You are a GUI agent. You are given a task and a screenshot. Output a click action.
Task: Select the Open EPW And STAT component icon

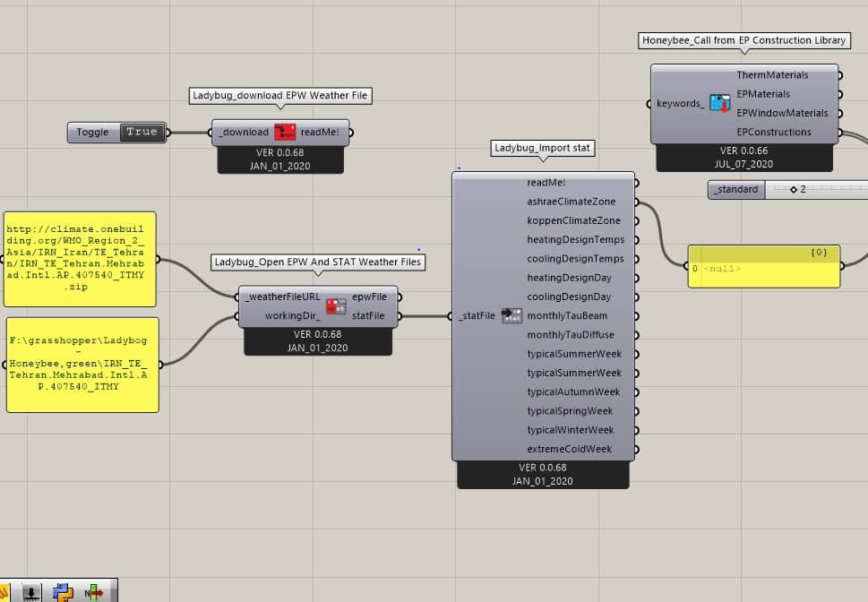(335, 306)
